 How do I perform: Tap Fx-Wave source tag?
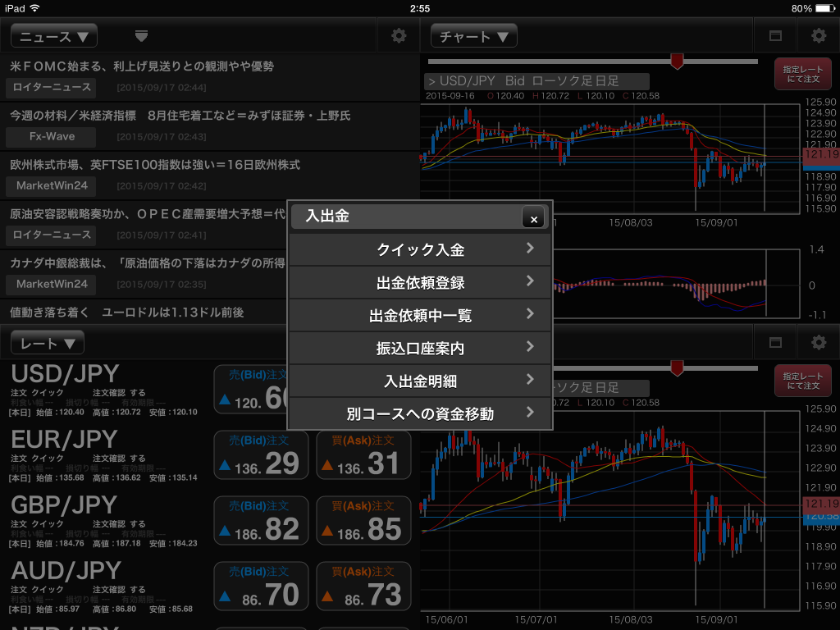click(x=52, y=137)
